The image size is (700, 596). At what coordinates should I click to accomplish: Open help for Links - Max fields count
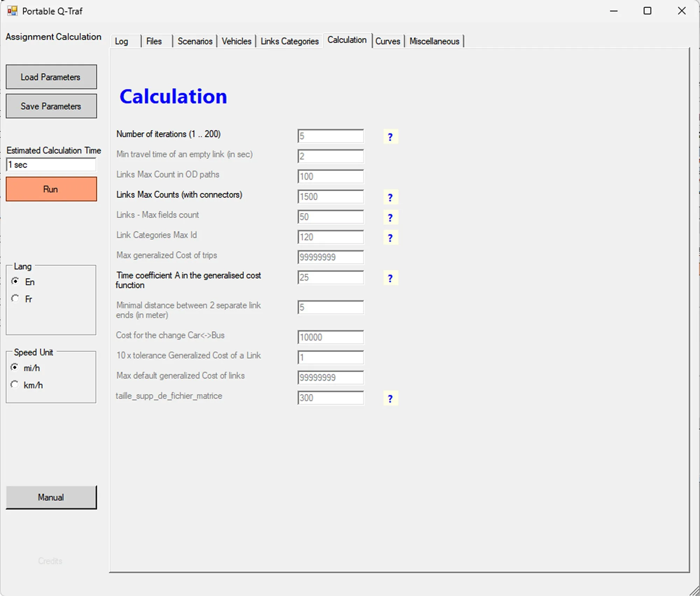pyautogui.click(x=390, y=217)
